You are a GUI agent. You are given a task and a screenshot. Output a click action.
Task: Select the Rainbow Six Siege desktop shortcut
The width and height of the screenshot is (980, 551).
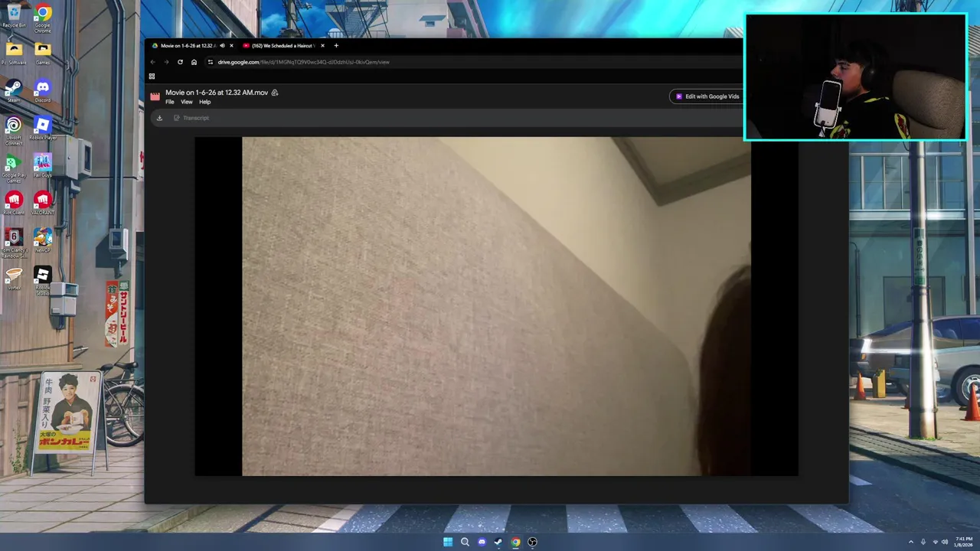14,243
